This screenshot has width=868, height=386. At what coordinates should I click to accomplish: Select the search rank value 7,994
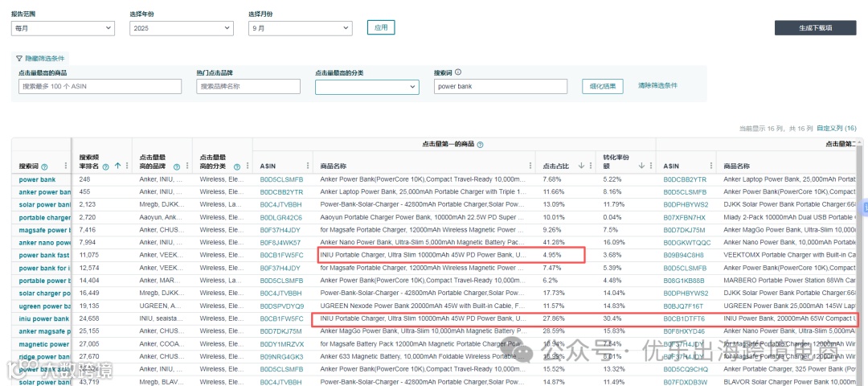point(88,243)
